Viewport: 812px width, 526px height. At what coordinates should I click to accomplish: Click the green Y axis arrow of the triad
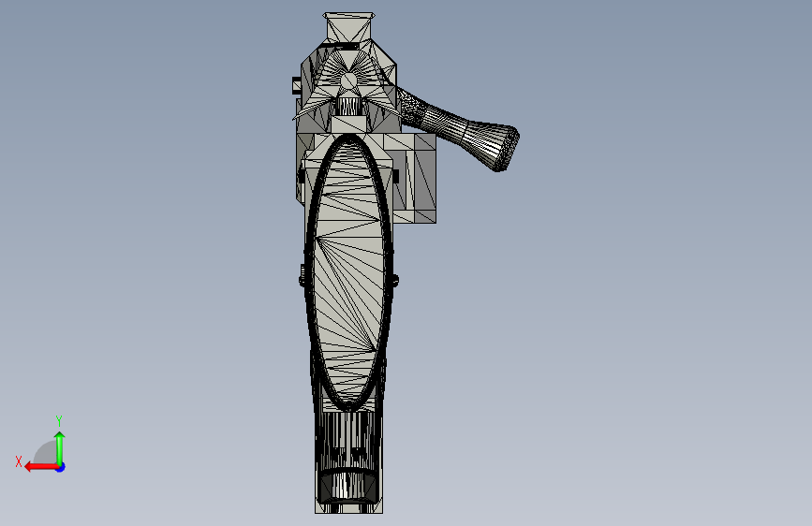coord(60,447)
